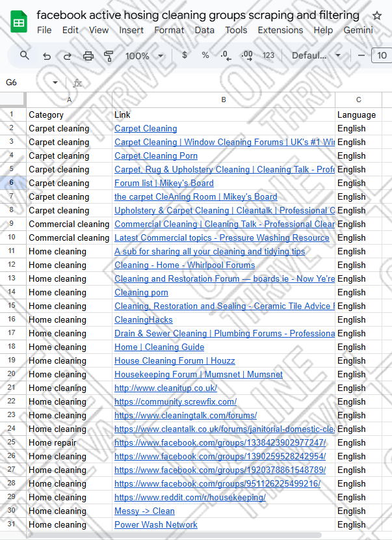This screenshot has height=540, width=392.
Task: Click the spreadsheet title text
Action: [198, 15]
